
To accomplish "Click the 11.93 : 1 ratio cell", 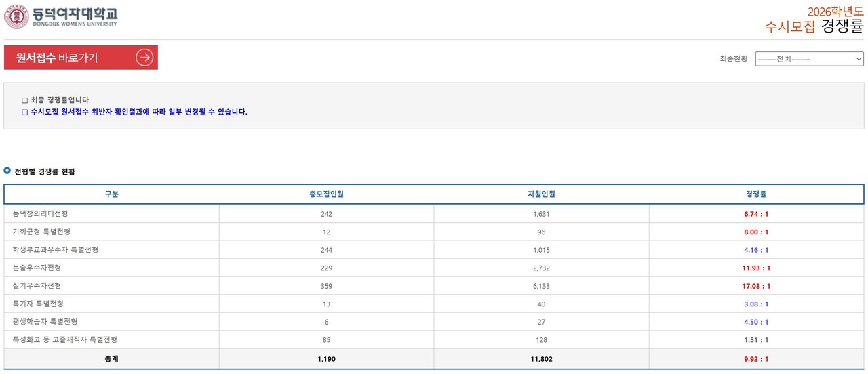I will coord(756,268).
